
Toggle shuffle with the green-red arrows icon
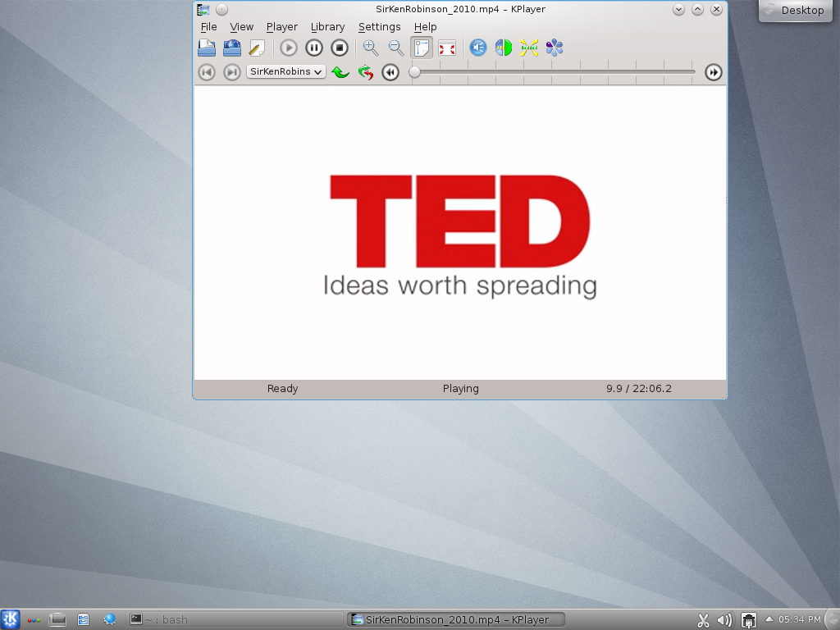(x=365, y=72)
